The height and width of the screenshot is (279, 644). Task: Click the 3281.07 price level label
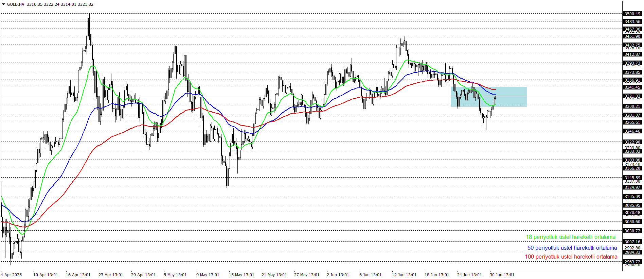point(632,115)
